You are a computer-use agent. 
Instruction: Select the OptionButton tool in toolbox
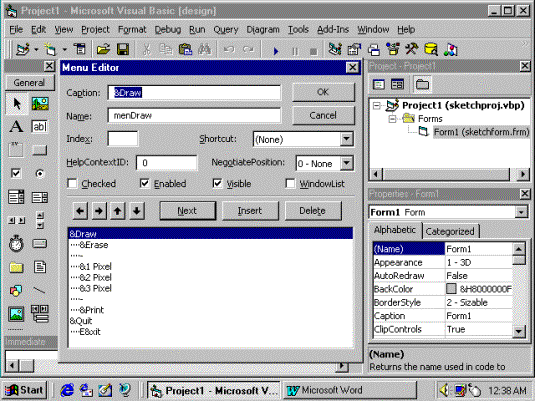pos(40,173)
